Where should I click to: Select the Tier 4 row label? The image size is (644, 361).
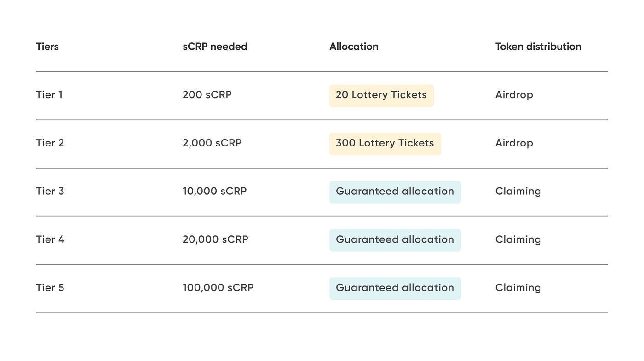tap(50, 239)
